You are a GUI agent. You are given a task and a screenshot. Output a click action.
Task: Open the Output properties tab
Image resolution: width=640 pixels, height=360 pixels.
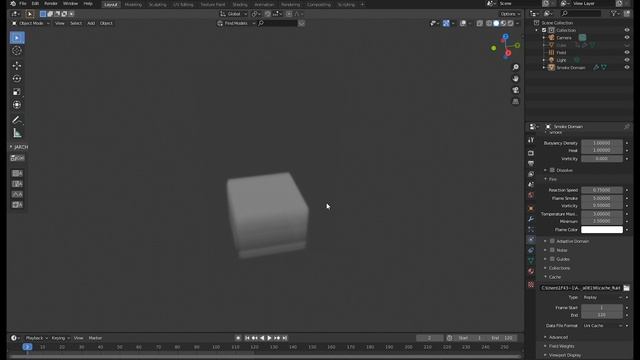coord(531,164)
